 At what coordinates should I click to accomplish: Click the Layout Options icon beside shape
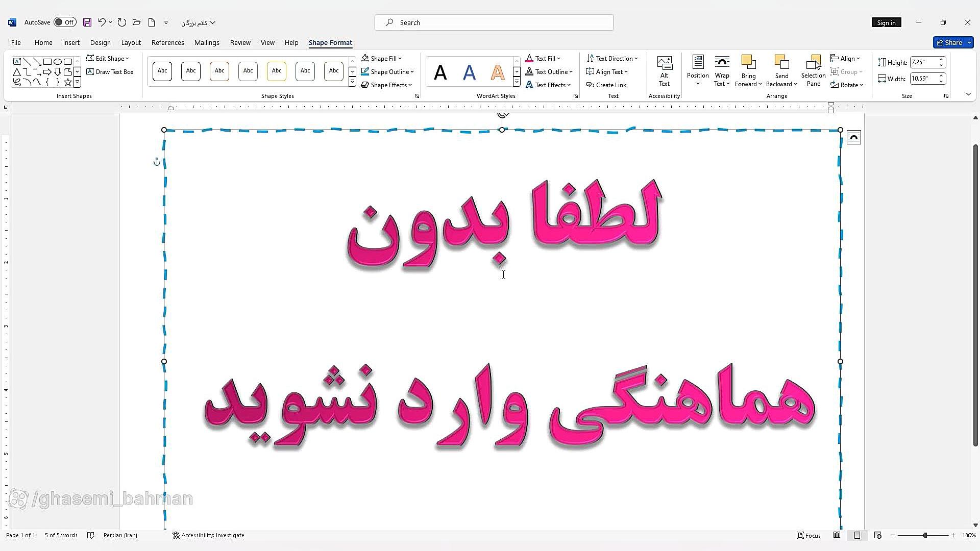854,137
